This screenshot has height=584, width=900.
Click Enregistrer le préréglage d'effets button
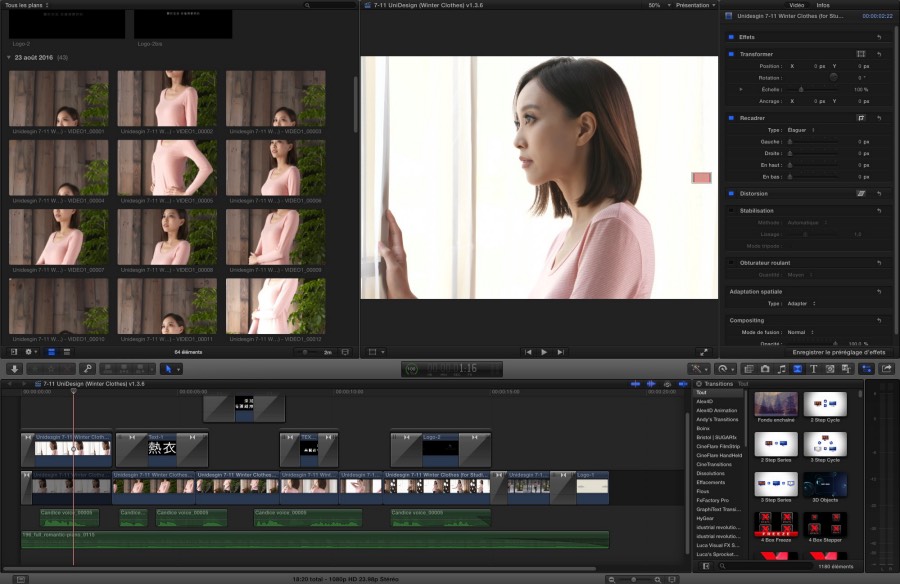pyautogui.click(x=839, y=352)
